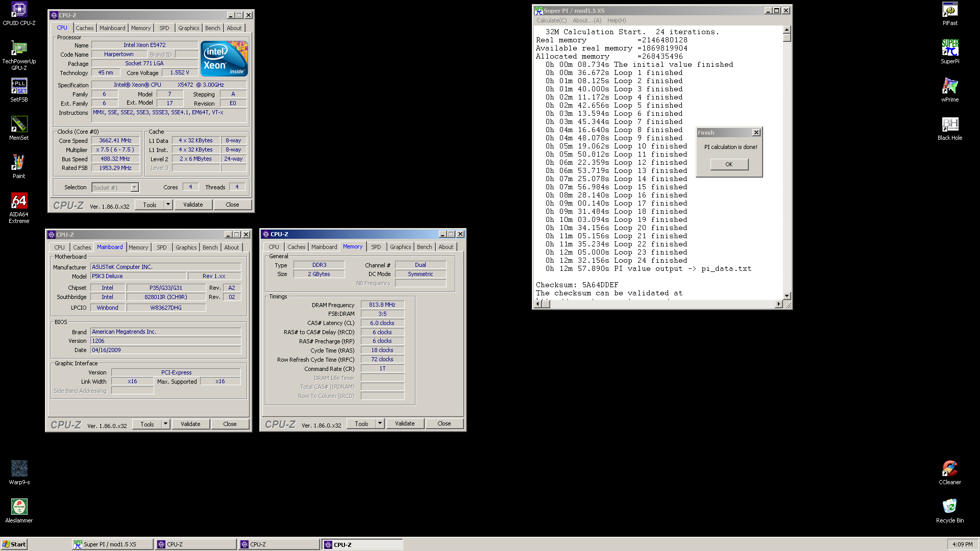980x551 pixels.
Task: Open Caches tab in Memory CPU-Z window
Action: click(x=297, y=247)
